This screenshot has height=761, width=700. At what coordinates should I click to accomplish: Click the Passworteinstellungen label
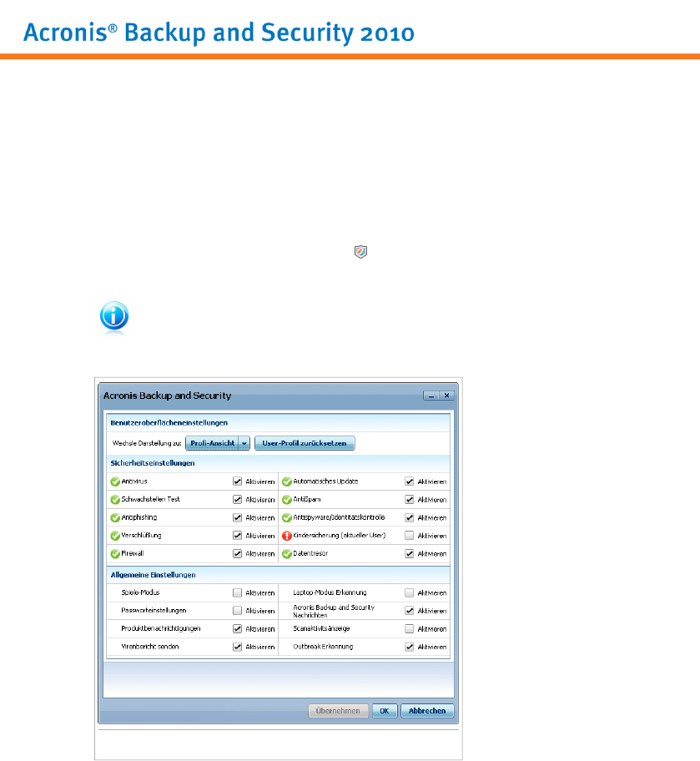[x=154, y=611]
